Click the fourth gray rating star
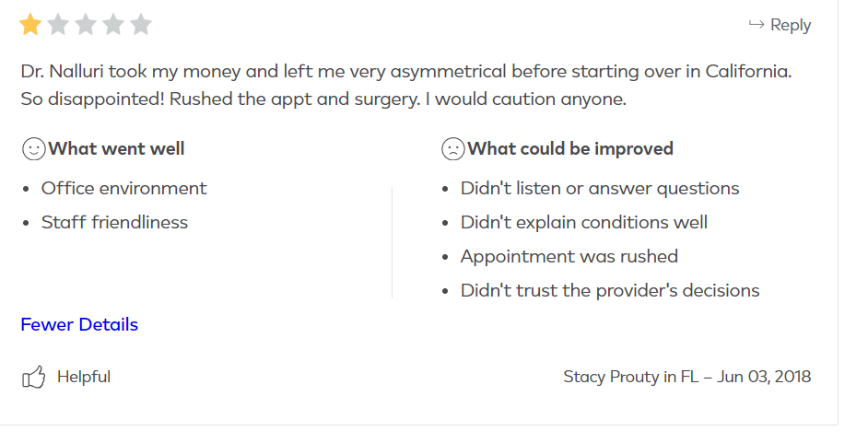868x443 pixels. click(113, 25)
